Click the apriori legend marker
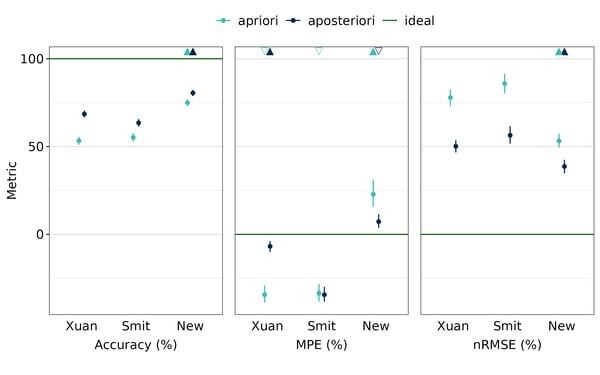 [x=223, y=20]
